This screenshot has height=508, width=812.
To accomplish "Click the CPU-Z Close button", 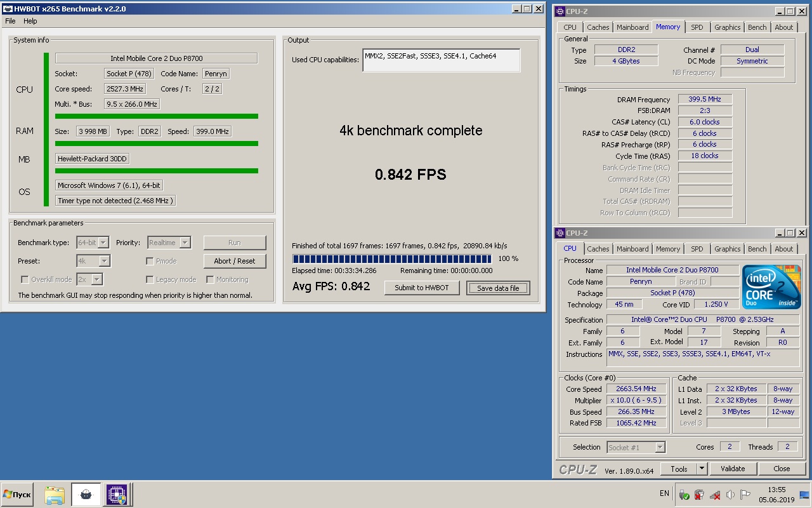I will (x=782, y=469).
